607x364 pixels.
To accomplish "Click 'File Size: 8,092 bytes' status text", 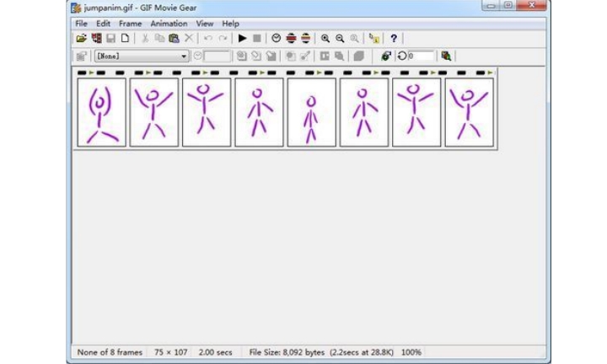I will click(287, 352).
